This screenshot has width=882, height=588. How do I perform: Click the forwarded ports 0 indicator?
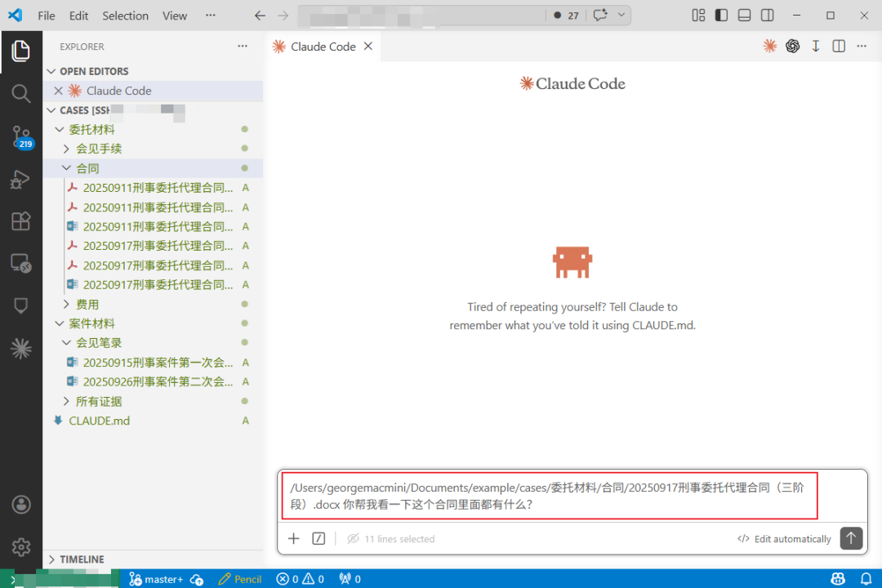click(x=350, y=579)
